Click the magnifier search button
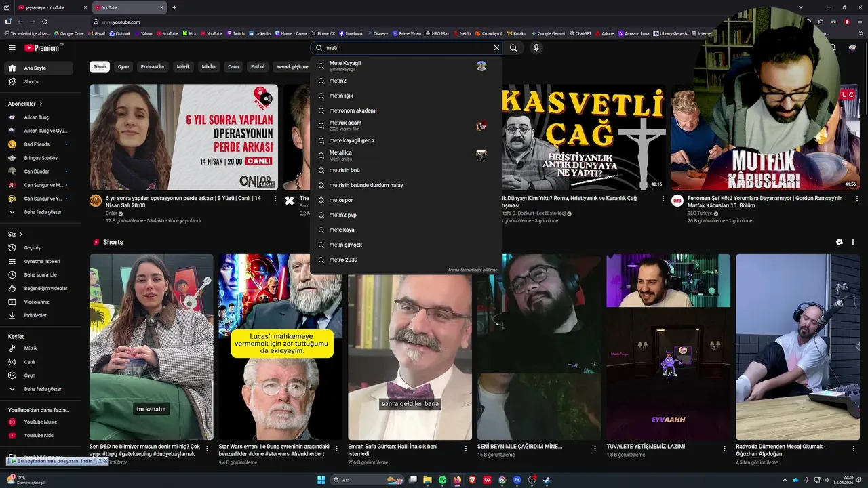The height and width of the screenshot is (488, 868). [x=513, y=48]
